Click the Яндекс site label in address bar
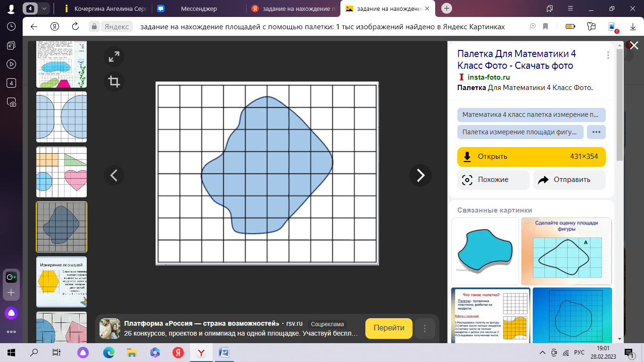The image size is (644, 362). pos(116,27)
